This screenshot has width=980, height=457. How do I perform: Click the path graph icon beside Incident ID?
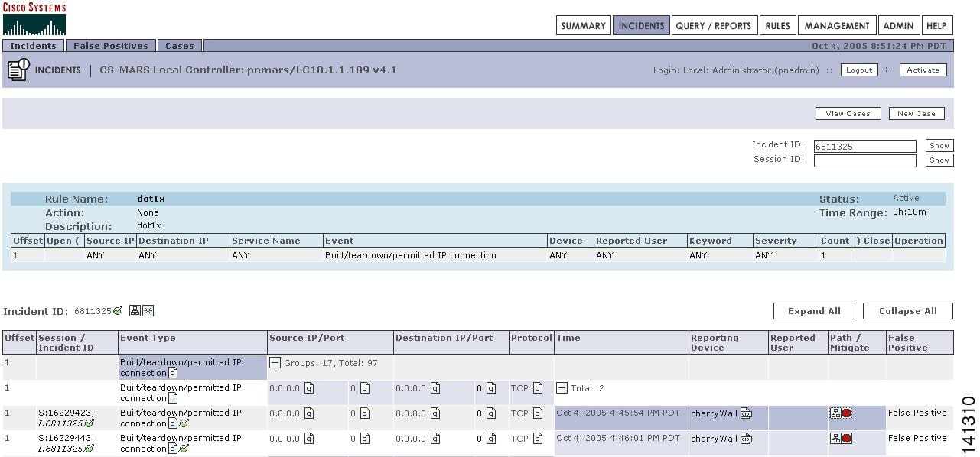[135, 310]
